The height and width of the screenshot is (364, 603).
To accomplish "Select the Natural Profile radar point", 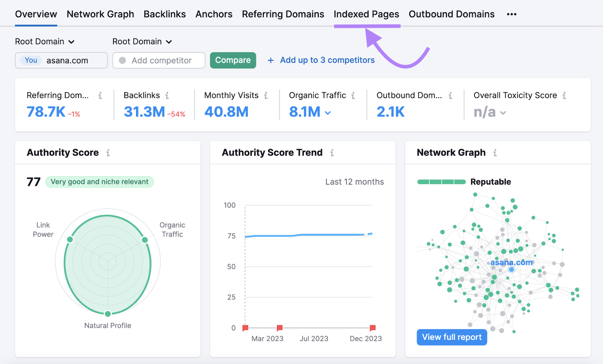I will tap(108, 314).
